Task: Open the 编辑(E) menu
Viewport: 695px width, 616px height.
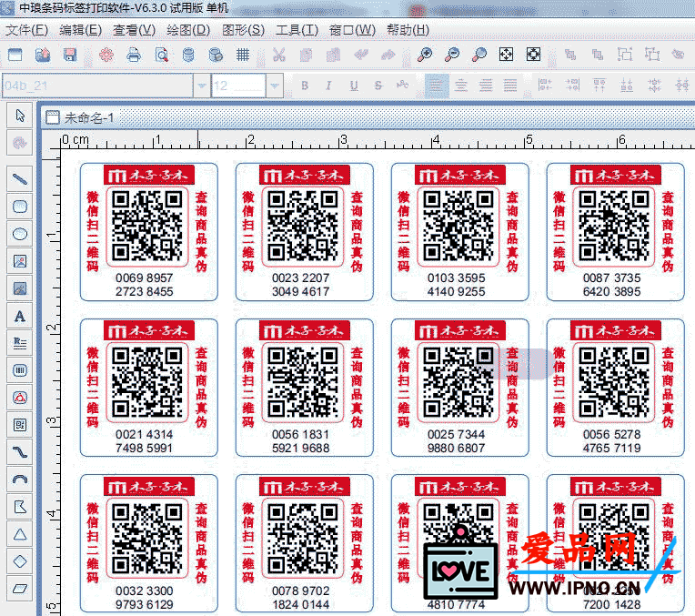Action: coord(81,30)
